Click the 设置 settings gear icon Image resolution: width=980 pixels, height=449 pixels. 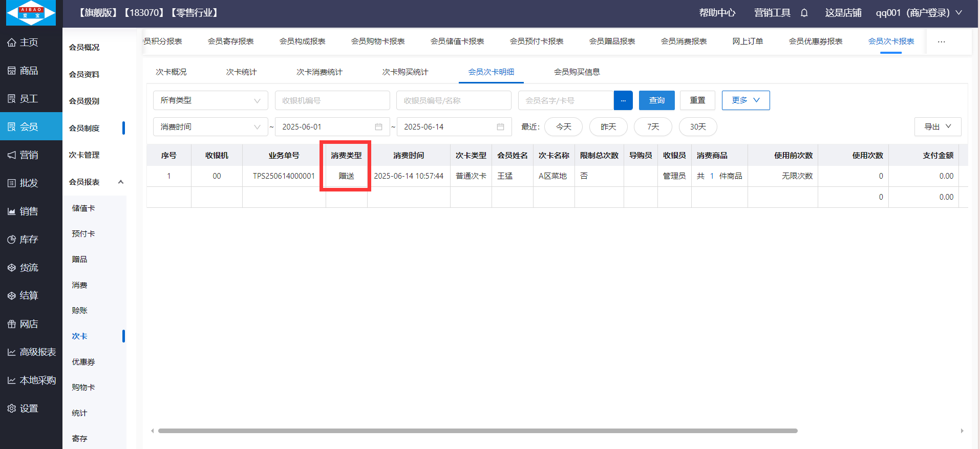[x=12, y=409]
